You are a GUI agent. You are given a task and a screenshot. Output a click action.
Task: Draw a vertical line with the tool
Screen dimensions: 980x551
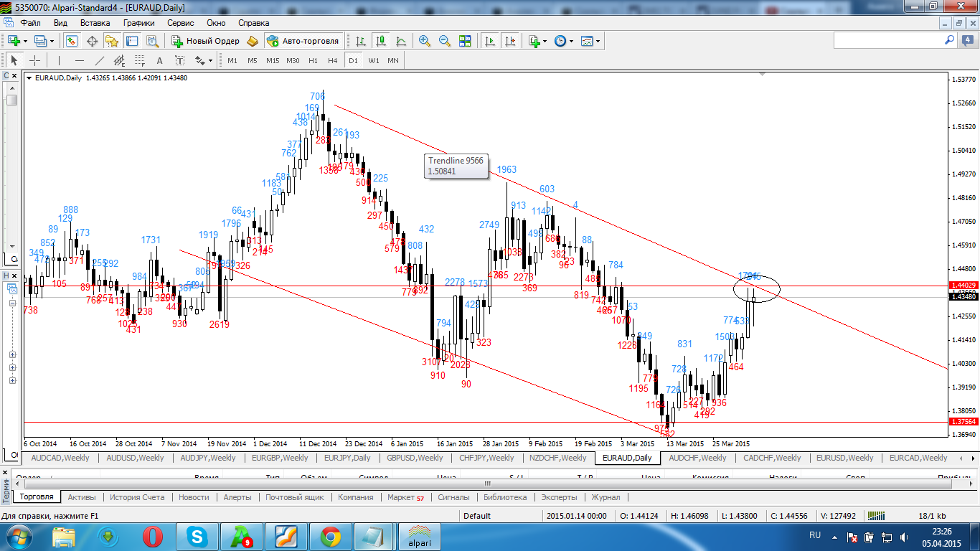point(59,60)
